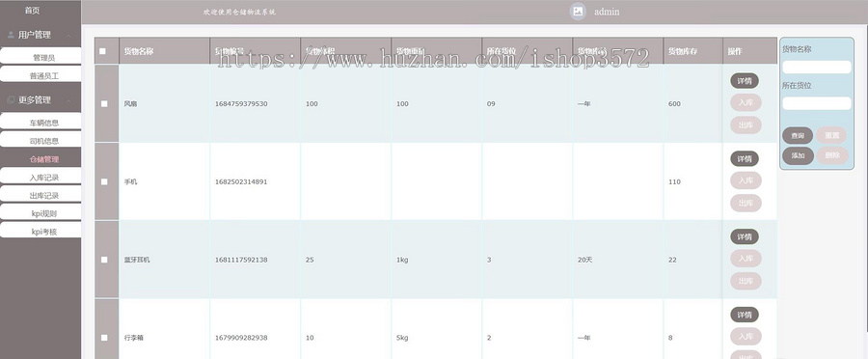Click stock value 110 in 手机 row
The width and height of the screenshot is (868, 359).
[674, 181]
